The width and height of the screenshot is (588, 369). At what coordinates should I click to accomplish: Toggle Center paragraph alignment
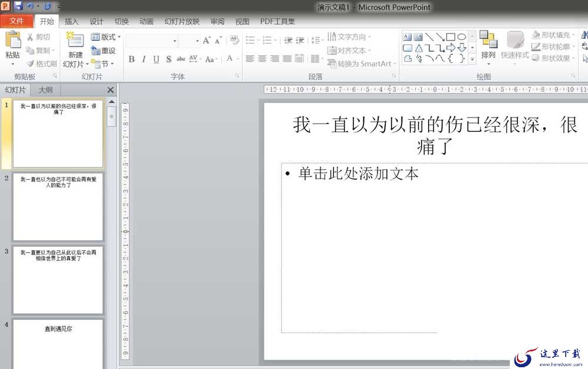pos(262,59)
